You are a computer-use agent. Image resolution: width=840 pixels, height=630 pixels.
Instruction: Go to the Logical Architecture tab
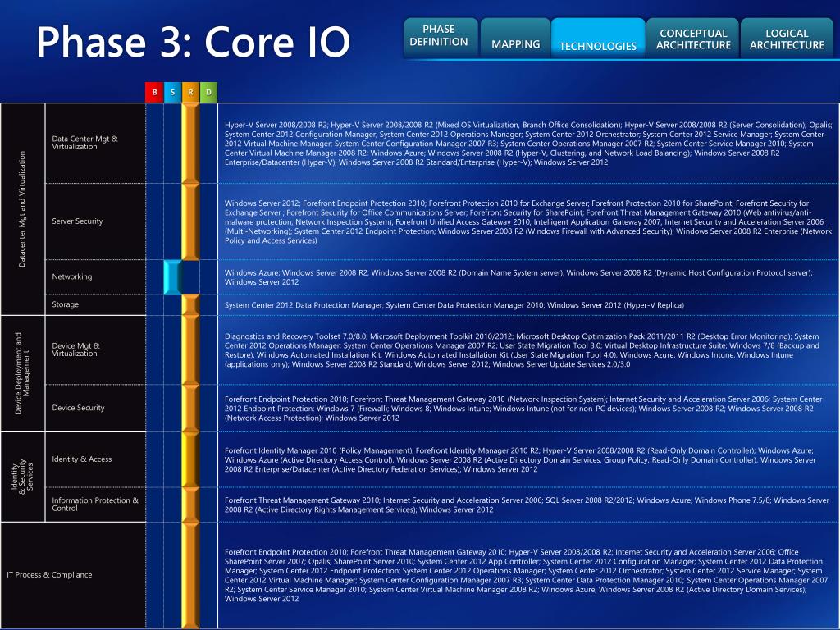click(787, 37)
